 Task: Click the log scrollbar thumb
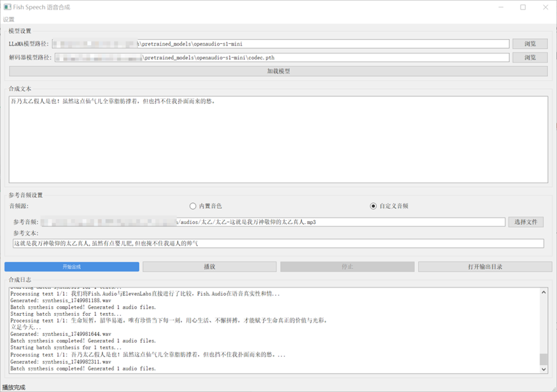click(544, 359)
